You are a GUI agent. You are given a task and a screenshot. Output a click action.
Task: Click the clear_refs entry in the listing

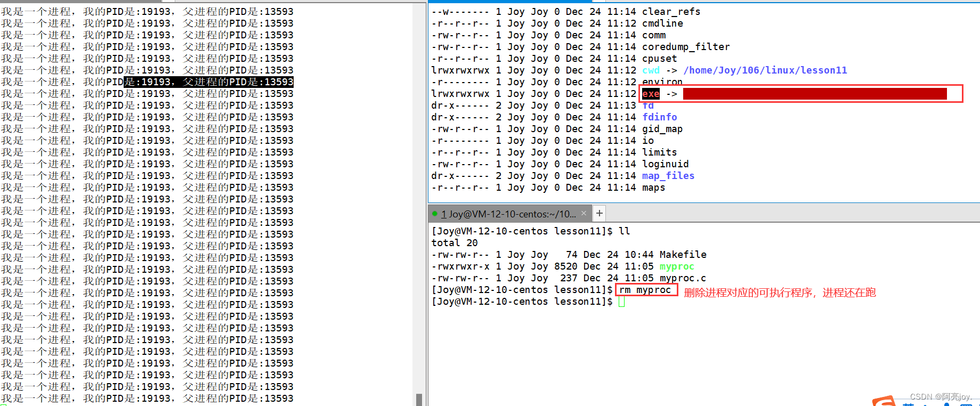pyautogui.click(x=671, y=11)
